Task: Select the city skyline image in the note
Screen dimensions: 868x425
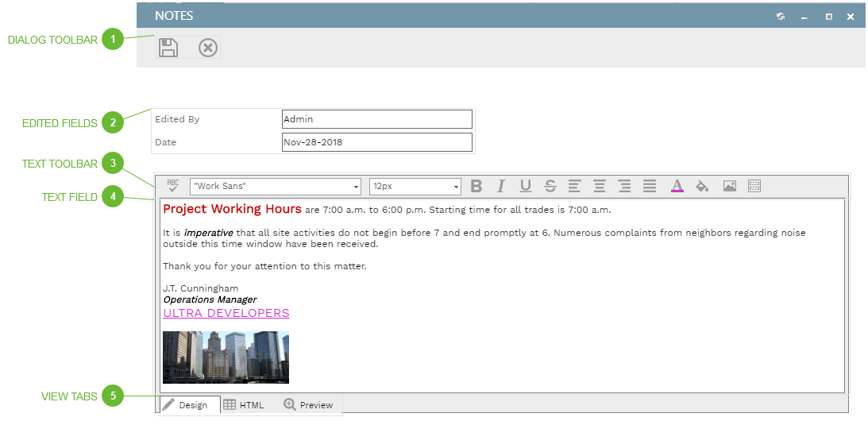Action: 226,357
